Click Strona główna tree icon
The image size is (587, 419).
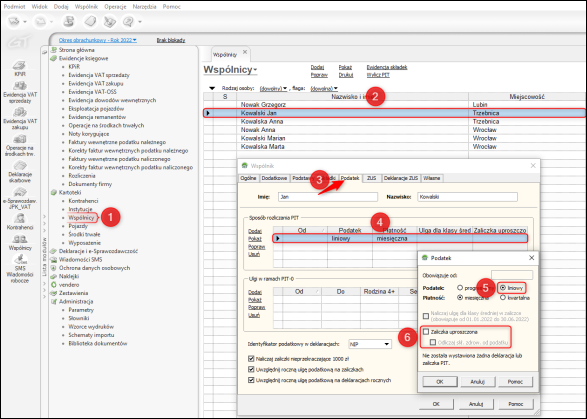pos(54,49)
